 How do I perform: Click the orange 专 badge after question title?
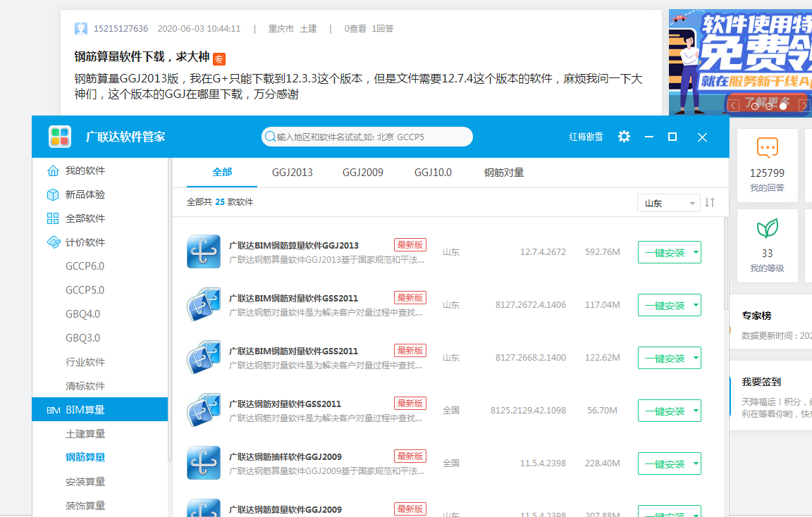219,59
